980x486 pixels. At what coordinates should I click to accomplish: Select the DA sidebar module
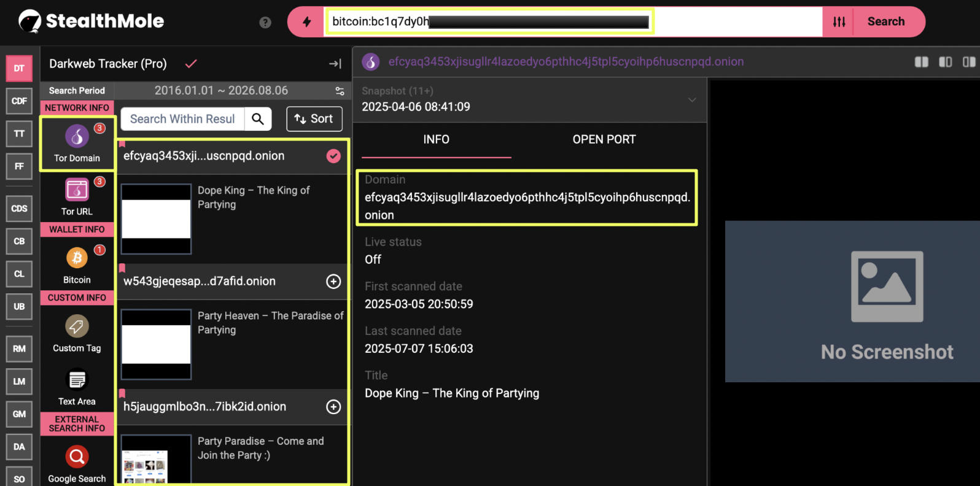tap(19, 447)
